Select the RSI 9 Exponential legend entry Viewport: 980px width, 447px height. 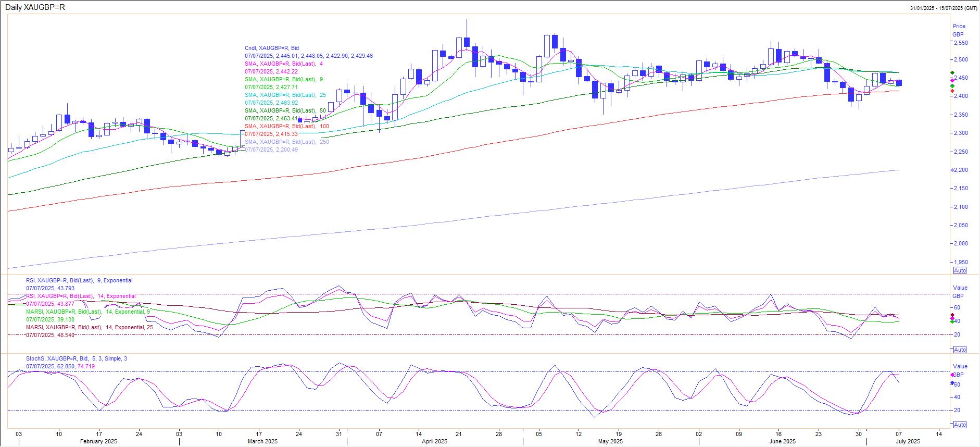coord(79,280)
